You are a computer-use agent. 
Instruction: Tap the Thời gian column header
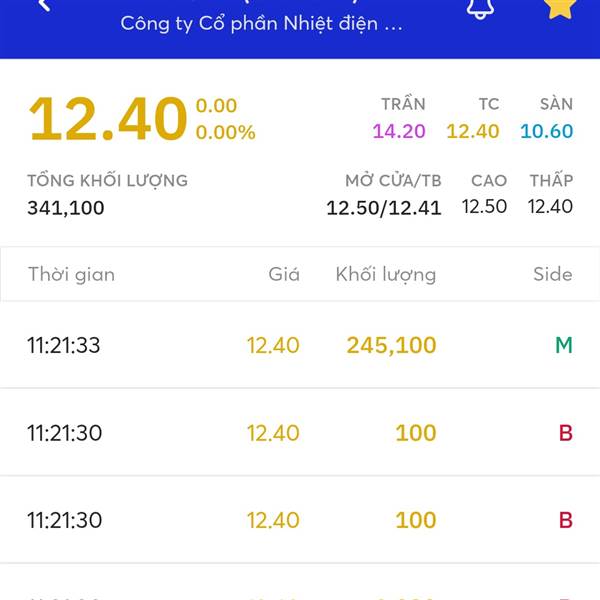(x=71, y=274)
